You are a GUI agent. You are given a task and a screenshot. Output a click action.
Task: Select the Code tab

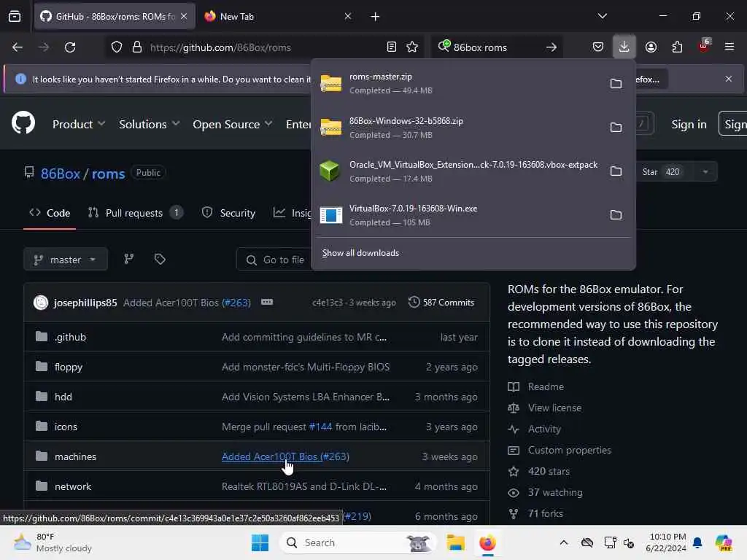point(50,214)
